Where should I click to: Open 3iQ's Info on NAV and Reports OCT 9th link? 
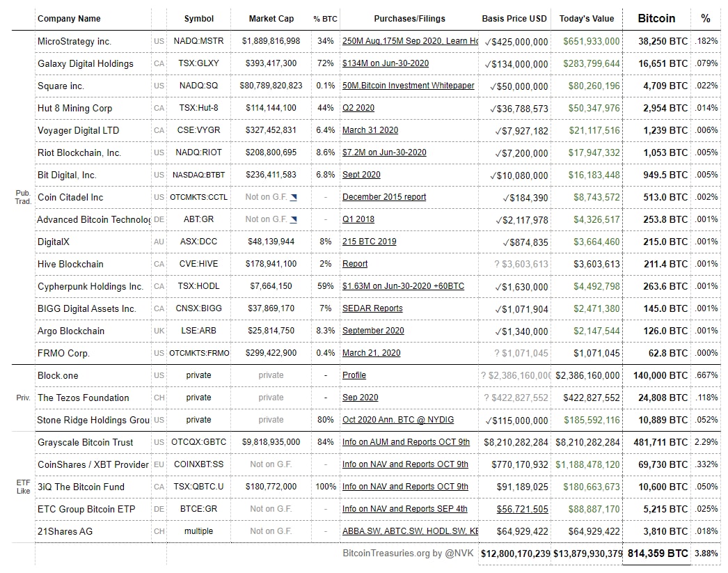pos(405,487)
